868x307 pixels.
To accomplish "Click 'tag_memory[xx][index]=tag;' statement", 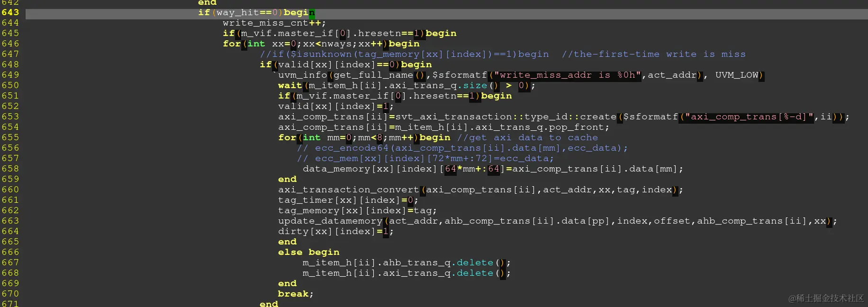I will coord(358,210).
